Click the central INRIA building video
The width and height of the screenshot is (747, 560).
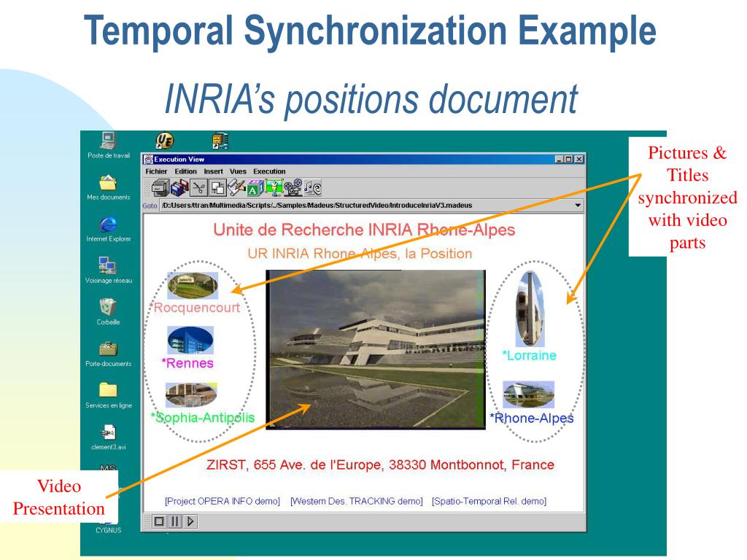point(376,349)
